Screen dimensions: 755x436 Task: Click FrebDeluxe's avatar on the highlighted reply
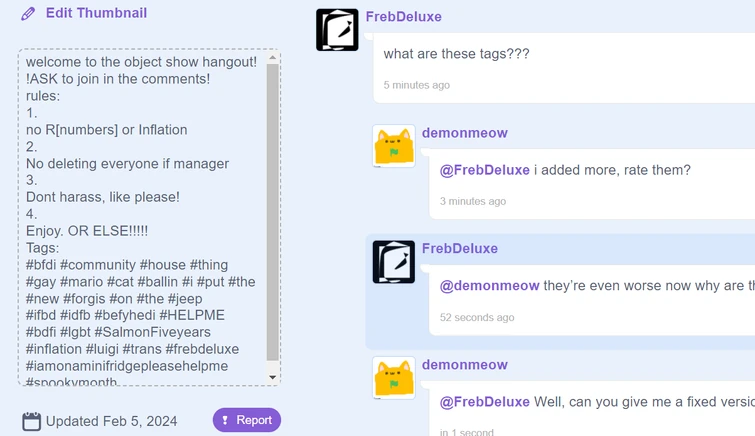393,262
